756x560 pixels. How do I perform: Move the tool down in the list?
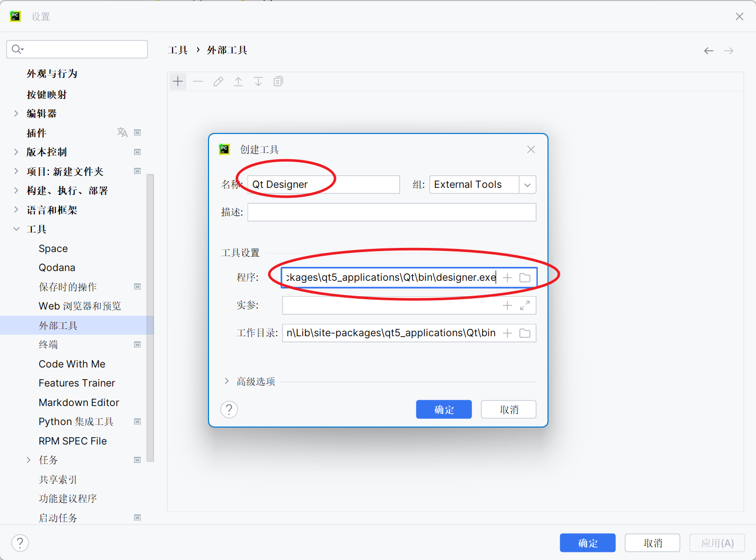pos(258,81)
